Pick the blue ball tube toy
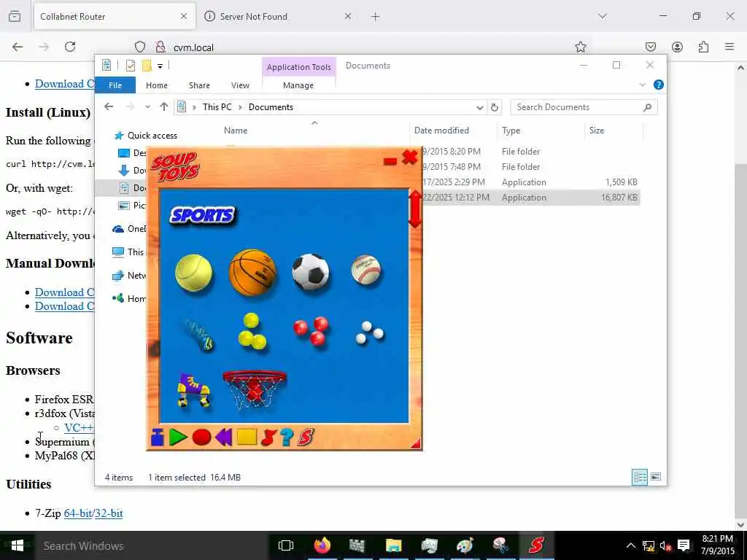747x560 pixels. click(197, 334)
